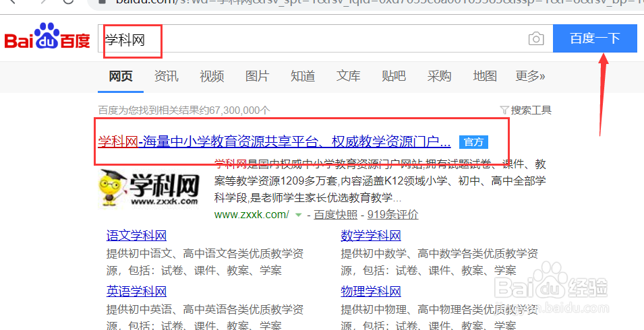Go to the 文库 tab
The width and height of the screenshot is (644, 330).
pos(348,76)
